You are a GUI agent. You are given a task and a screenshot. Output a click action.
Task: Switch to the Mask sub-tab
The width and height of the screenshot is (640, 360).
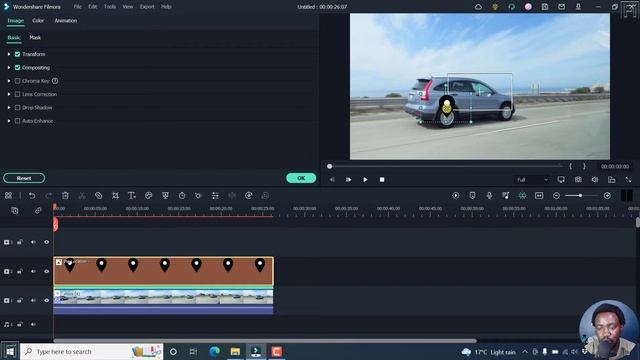pyautogui.click(x=35, y=38)
